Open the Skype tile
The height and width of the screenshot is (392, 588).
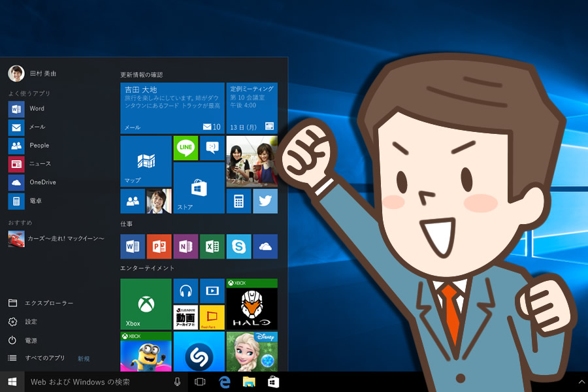(x=238, y=246)
